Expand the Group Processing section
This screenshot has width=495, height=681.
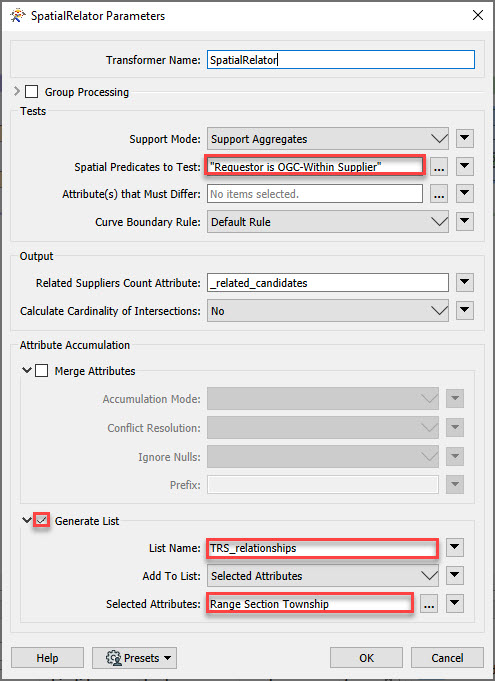tap(17, 91)
